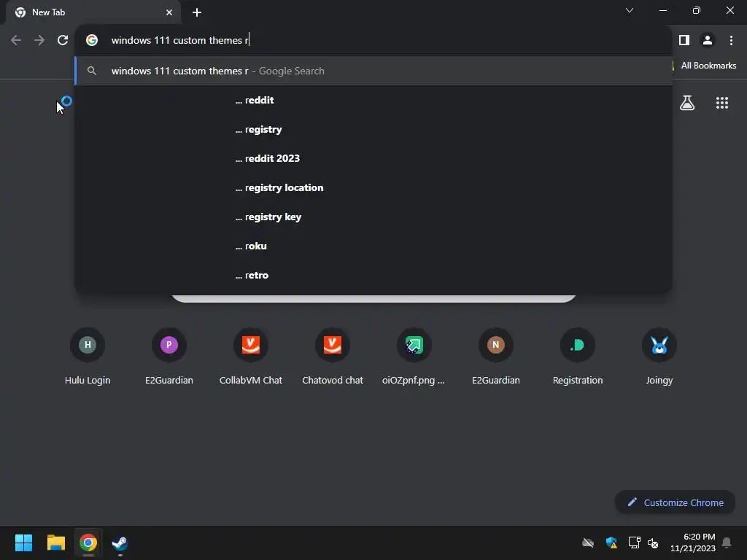Click the search magnifier in suggestion row
This screenshot has width=747, height=560.
[x=92, y=71]
